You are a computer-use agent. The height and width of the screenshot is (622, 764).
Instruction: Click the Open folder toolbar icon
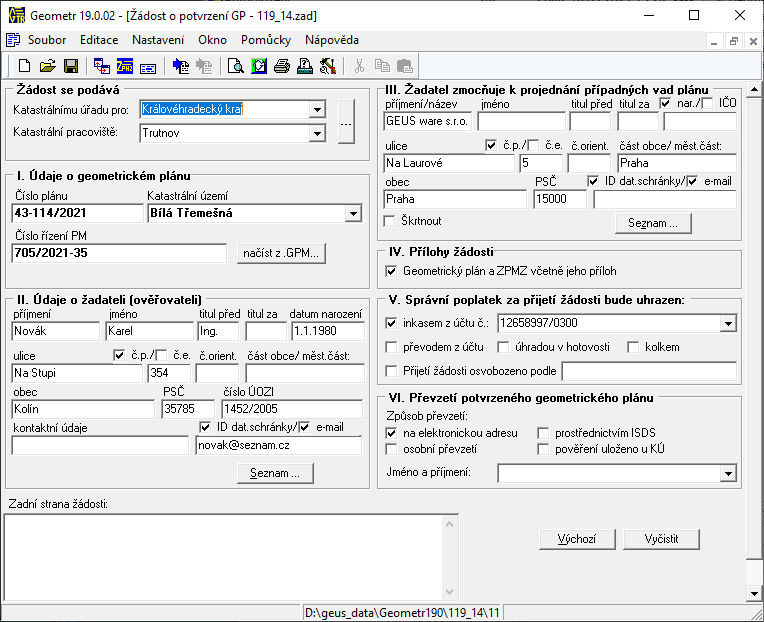tap(47, 67)
